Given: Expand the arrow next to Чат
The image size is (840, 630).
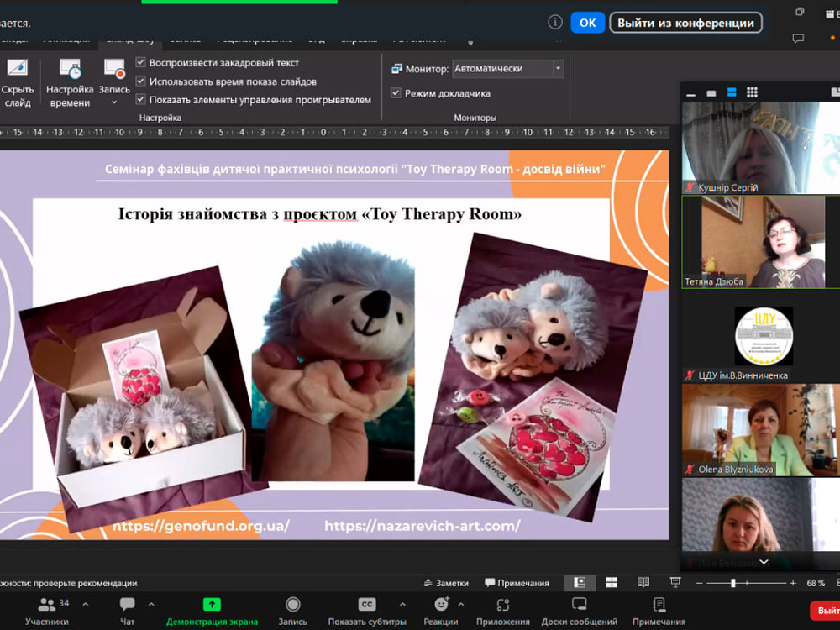Looking at the screenshot, I should pos(151,604).
